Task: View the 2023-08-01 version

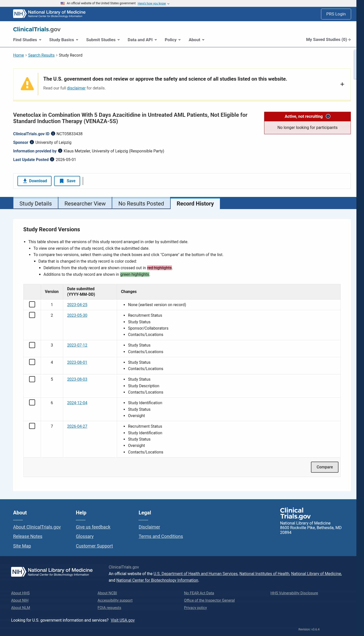Action: pos(77,362)
